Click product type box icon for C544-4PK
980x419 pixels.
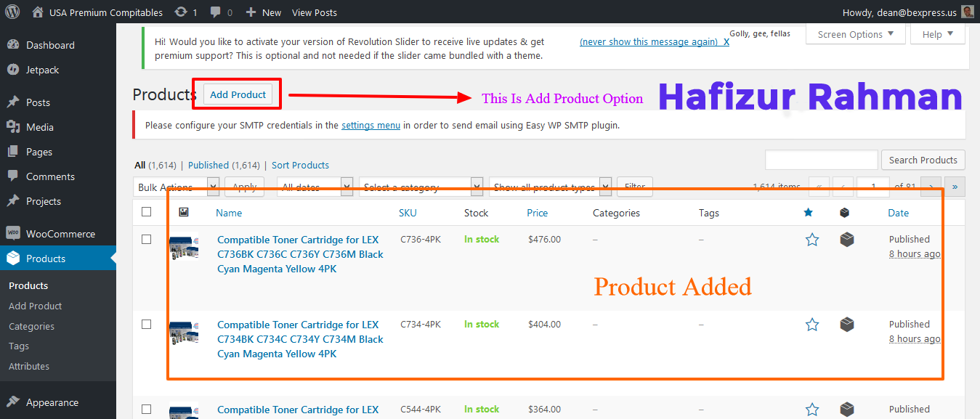pyautogui.click(x=847, y=410)
